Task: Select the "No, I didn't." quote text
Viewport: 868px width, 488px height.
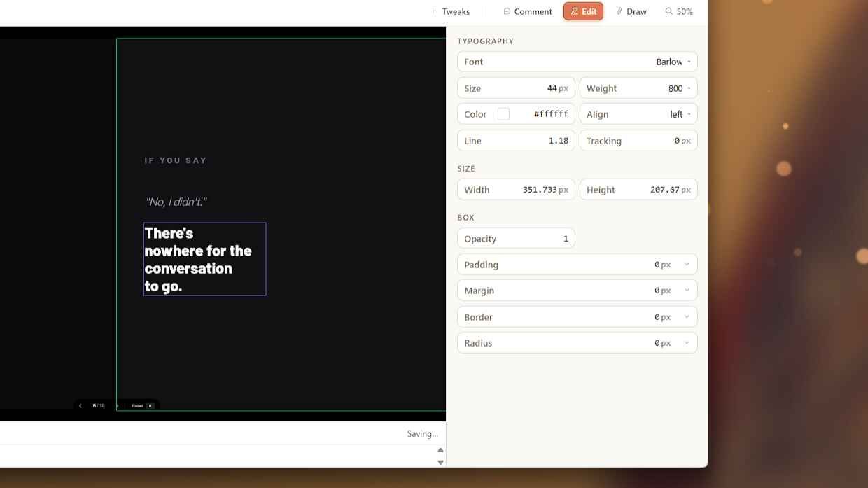Action: tap(176, 202)
